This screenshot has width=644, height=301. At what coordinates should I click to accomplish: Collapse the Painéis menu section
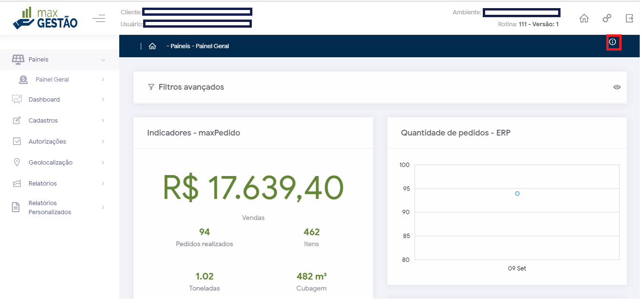click(x=103, y=60)
